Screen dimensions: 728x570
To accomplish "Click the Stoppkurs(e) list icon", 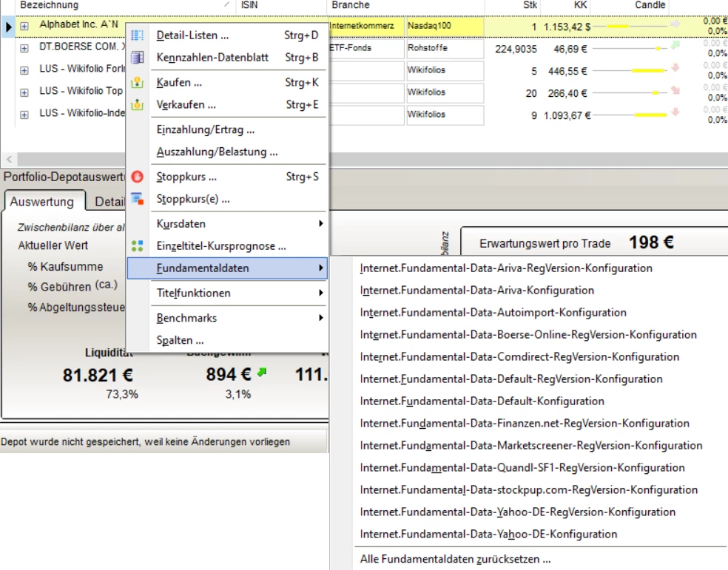I will click(138, 199).
